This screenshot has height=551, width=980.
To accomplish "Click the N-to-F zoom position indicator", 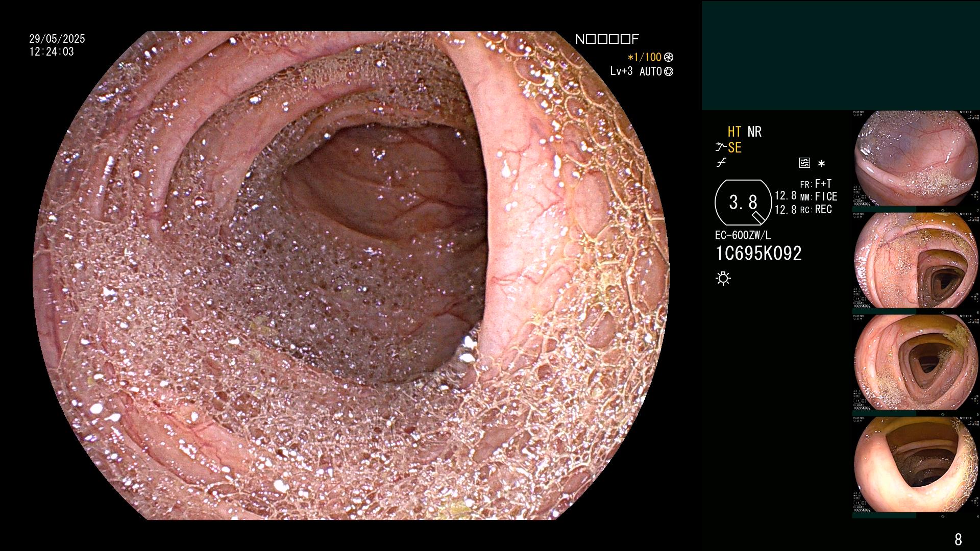I will (607, 39).
